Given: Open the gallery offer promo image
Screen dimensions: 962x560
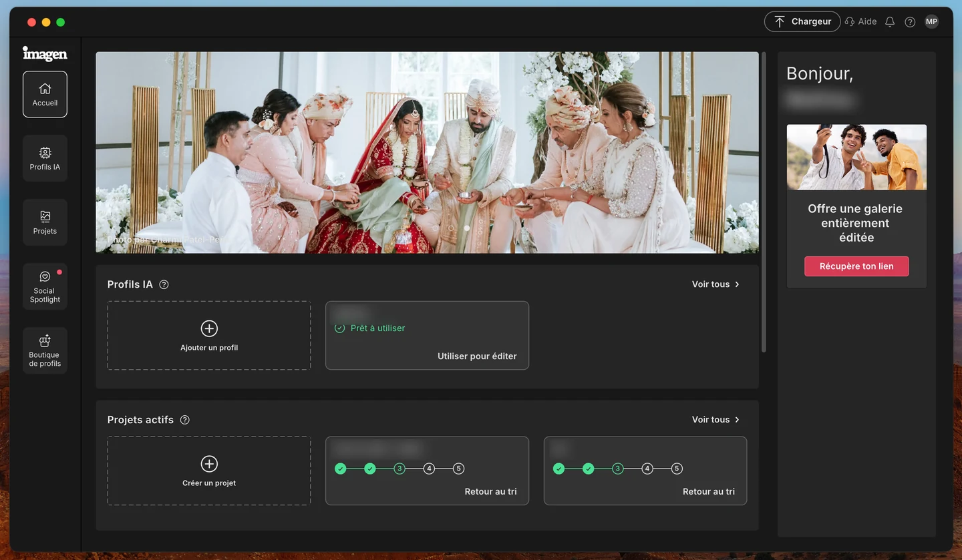Looking at the screenshot, I should [856, 158].
